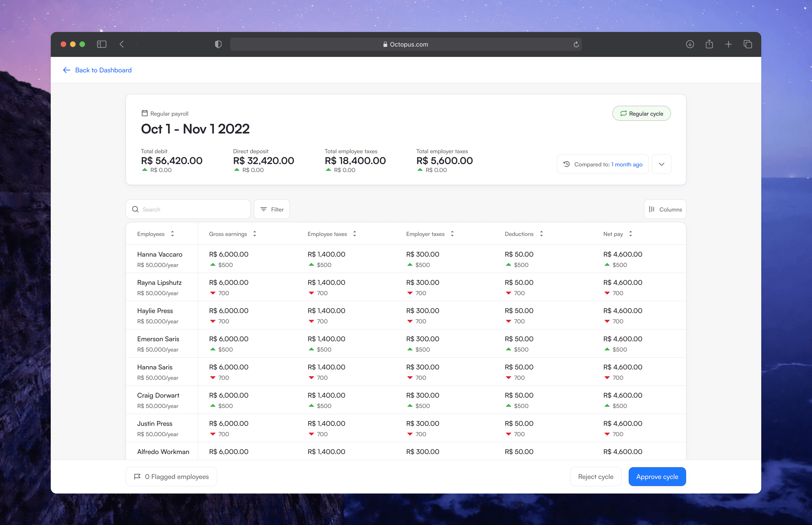Viewport: 812px width, 525px height.
Task: Click the Reject cycle button
Action: (596, 477)
